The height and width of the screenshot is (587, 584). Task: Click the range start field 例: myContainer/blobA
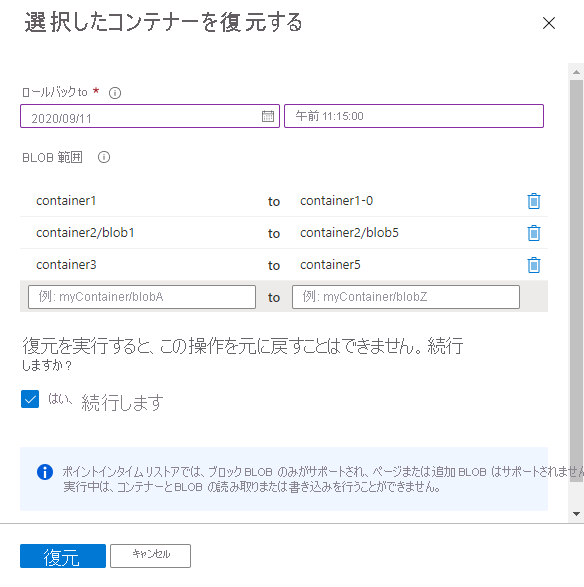(142, 297)
